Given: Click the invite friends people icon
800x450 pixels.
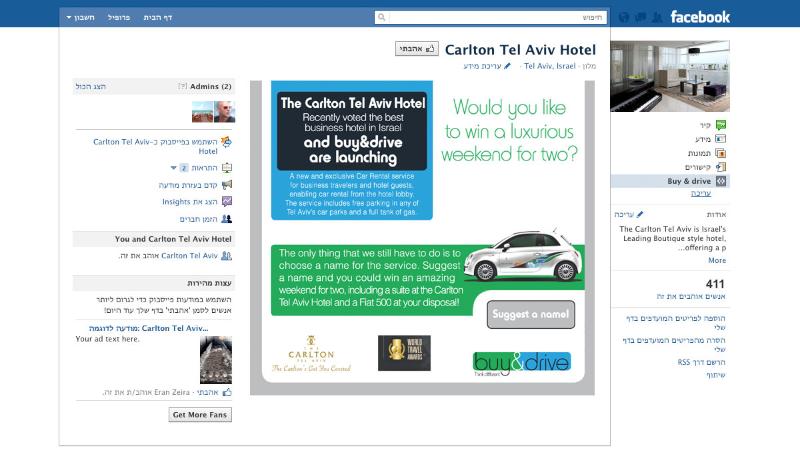Looking at the screenshot, I should (x=227, y=219).
